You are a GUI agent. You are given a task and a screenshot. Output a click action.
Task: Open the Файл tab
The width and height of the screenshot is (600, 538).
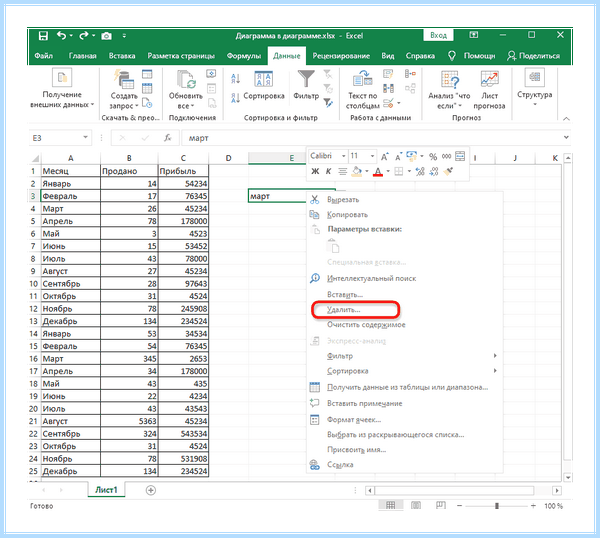[x=44, y=56]
